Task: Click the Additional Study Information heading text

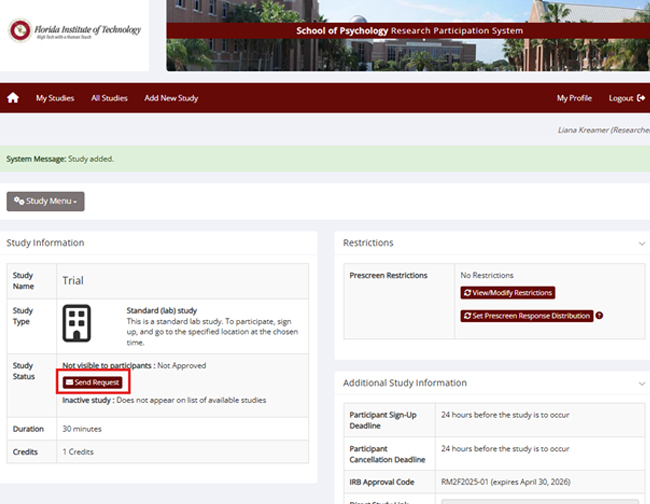Action: coord(404,383)
